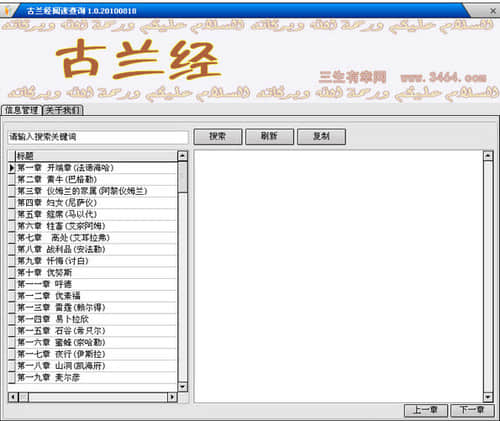Viewport: 500px width, 421px height.
Task: Select row 第一五章 石谷
Action: tap(96, 331)
